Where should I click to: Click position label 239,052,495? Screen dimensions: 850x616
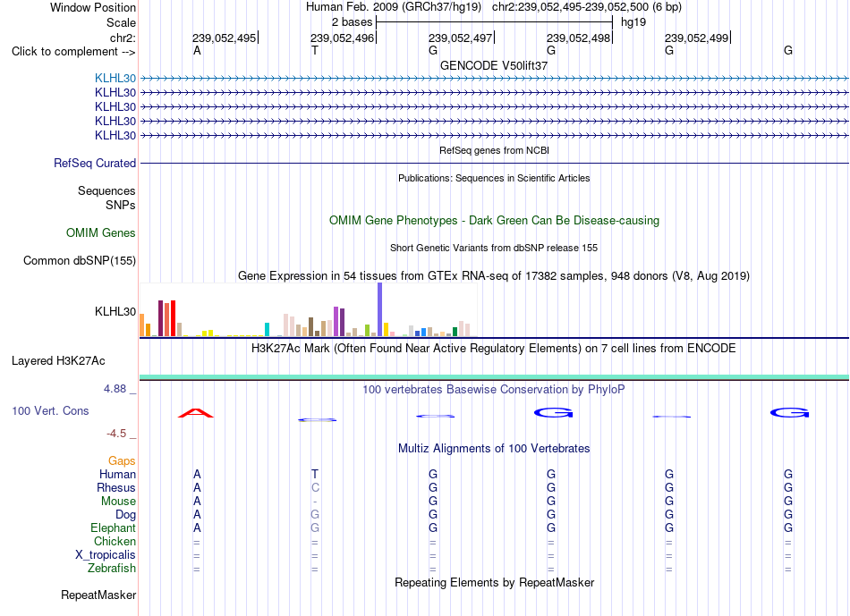[x=225, y=38]
